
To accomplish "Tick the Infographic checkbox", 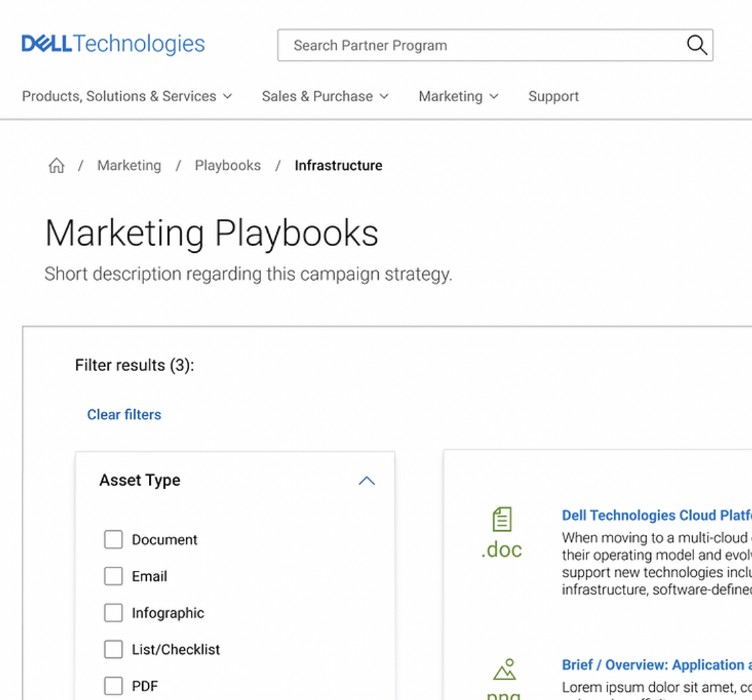I will (113, 613).
